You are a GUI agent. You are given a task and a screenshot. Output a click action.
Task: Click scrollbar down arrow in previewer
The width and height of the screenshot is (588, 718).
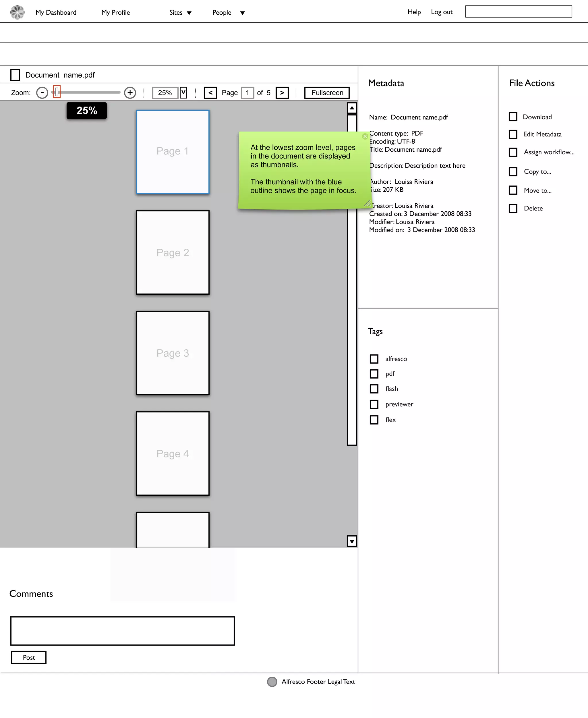(352, 541)
